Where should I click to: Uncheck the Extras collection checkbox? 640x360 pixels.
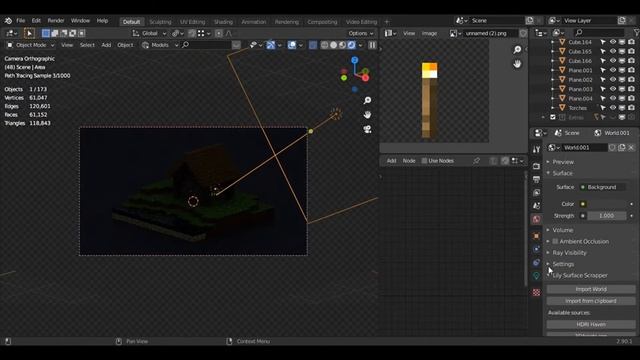(553, 117)
